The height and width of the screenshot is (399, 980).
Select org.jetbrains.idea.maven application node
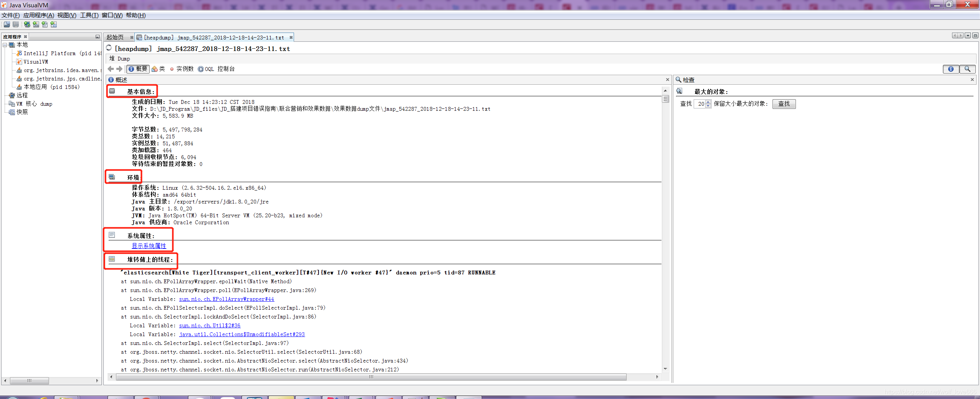click(x=59, y=70)
